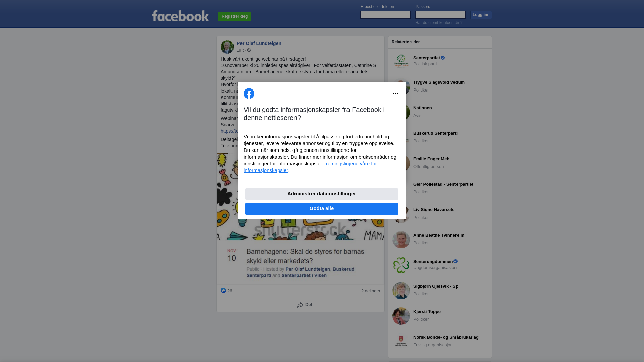
Task: Click the Facebook round logo in cookie dialog
Action: [249, 94]
